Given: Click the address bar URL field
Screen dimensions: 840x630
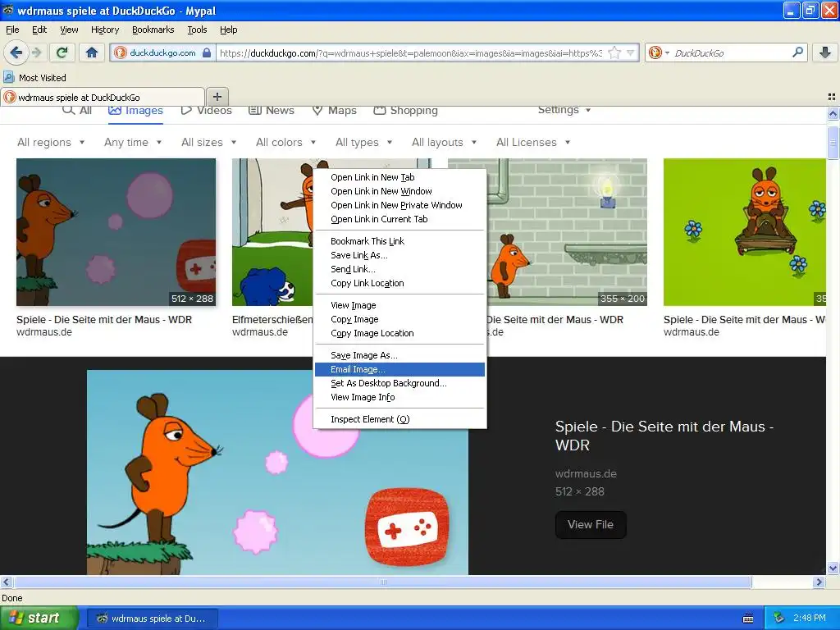Looking at the screenshot, I should pos(410,52).
